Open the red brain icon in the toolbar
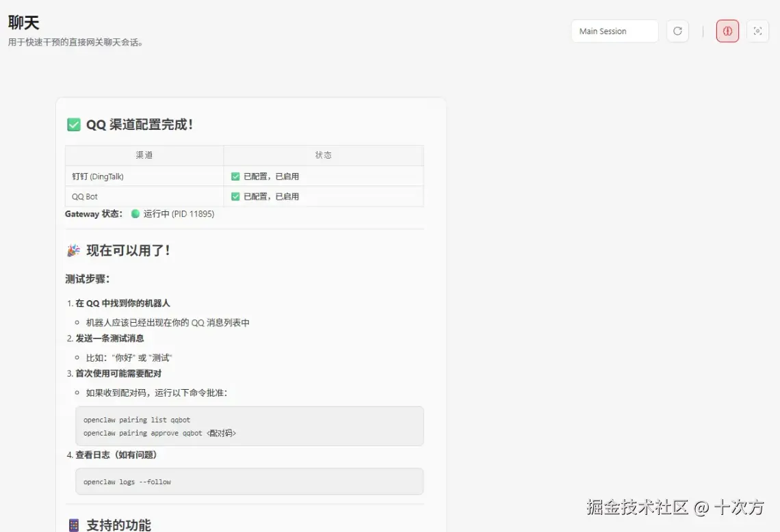Screen dimensions: 780x532 [x=727, y=31]
